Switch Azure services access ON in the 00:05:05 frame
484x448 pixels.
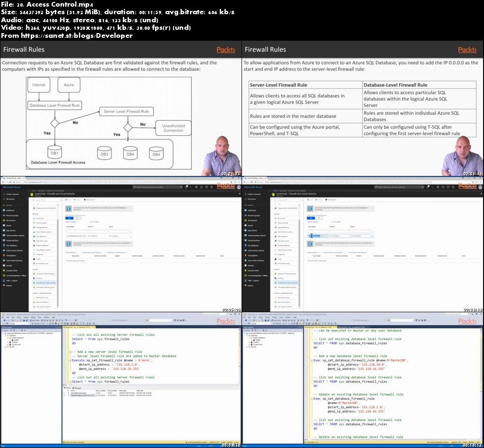pyautogui.click(x=69, y=218)
